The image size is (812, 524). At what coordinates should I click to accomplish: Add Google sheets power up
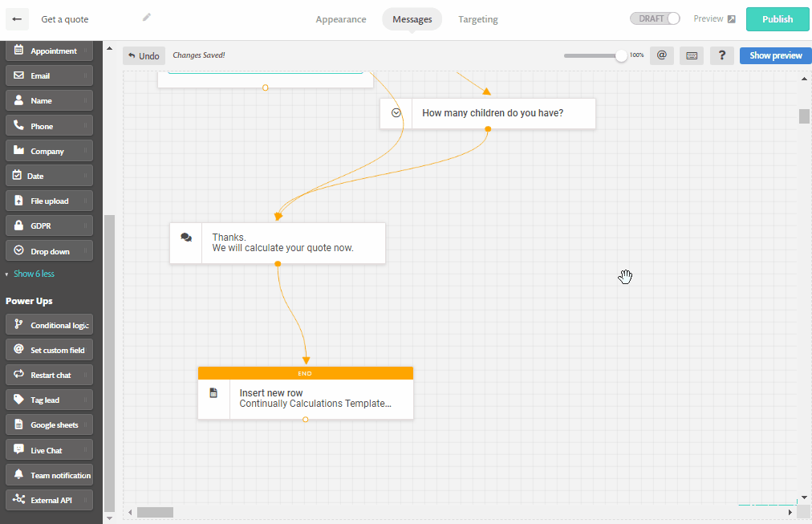click(x=49, y=424)
